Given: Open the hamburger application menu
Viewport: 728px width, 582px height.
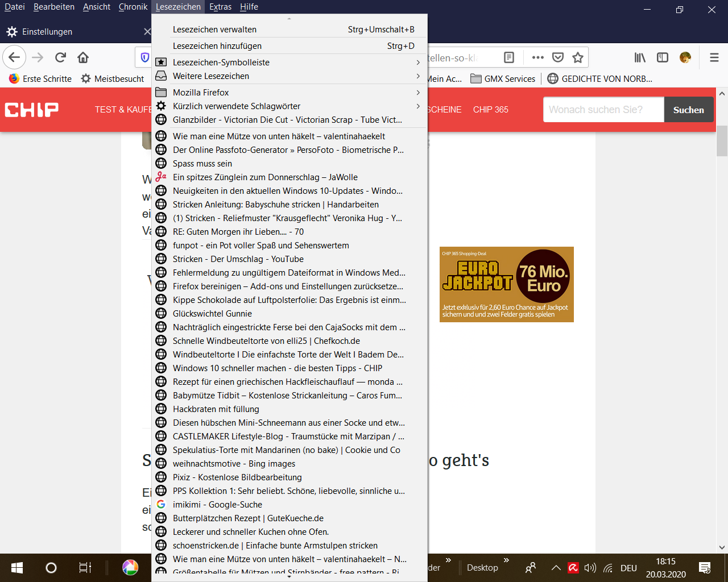Looking at the screenshot, I should coord(714,57).
